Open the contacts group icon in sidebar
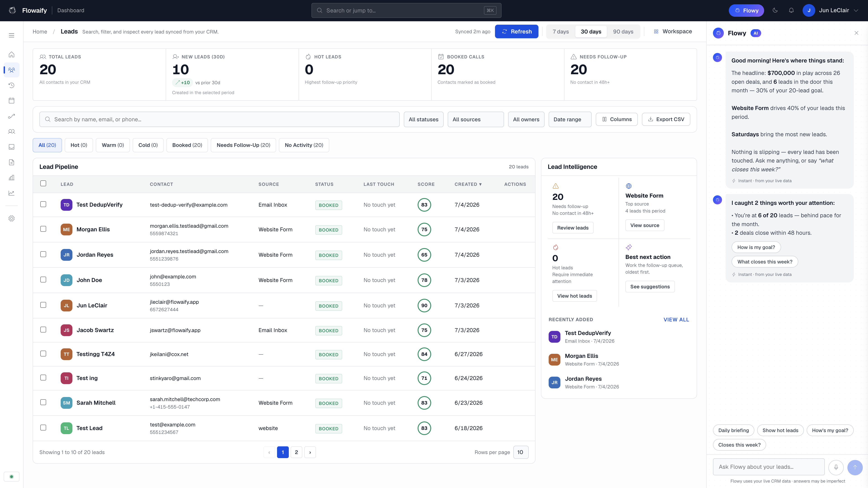 (x=12, y=132)
